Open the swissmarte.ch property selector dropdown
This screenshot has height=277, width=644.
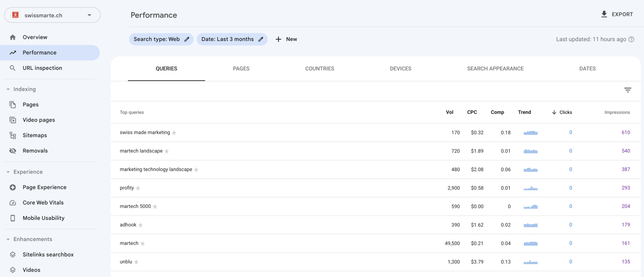(52, 15)
